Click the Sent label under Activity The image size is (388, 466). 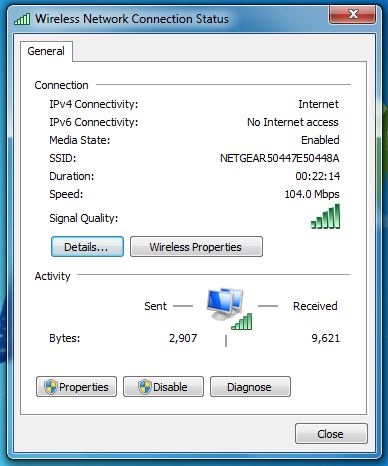(x=155, y=306)
